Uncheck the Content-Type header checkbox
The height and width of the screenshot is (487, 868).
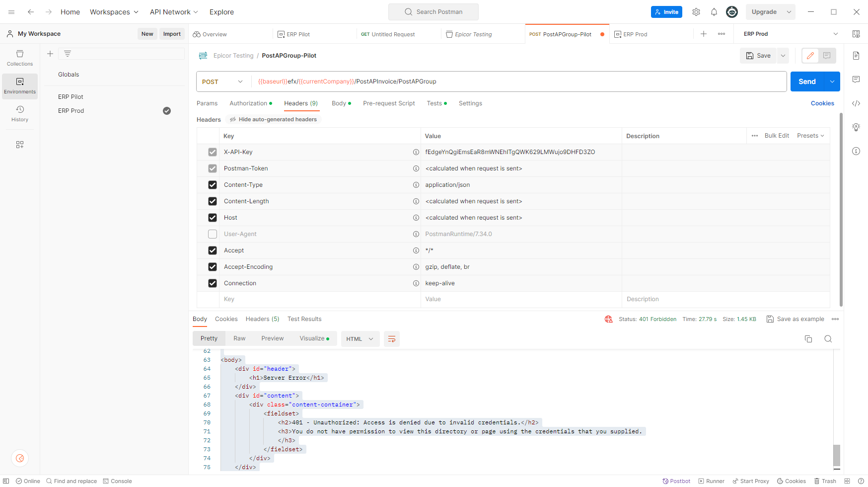213,185
